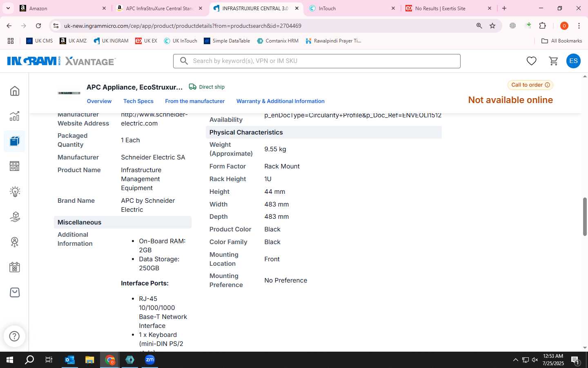Viewport: 588px width, 368px height.
Task: Open the Windows Start menu
Action: [x=10, y=360]
